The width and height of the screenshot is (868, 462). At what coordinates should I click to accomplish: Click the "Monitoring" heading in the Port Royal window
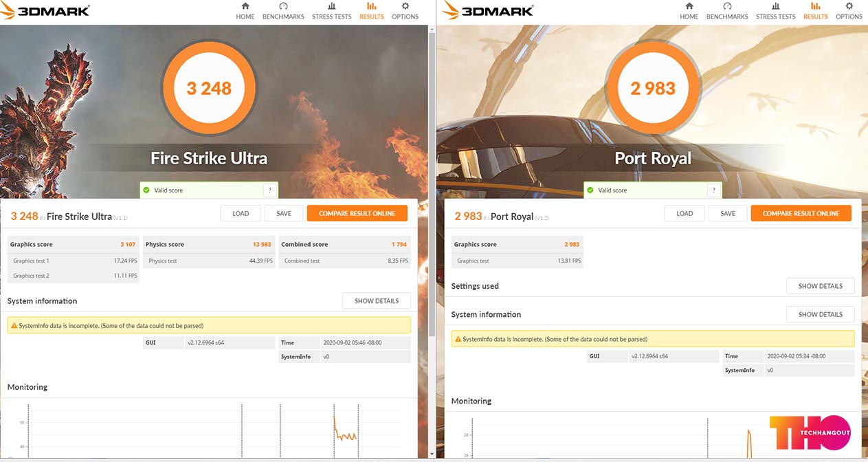[471, 401]
